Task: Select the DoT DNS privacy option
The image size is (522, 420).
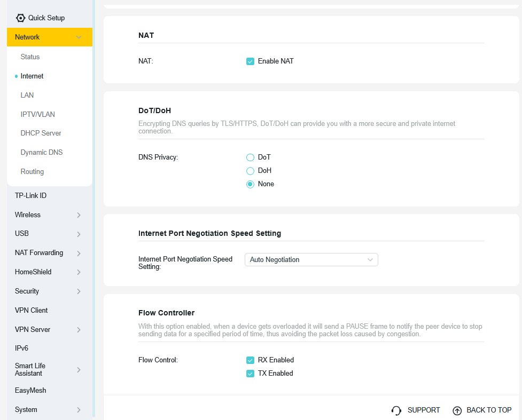Action: click(x=250, y=157)
